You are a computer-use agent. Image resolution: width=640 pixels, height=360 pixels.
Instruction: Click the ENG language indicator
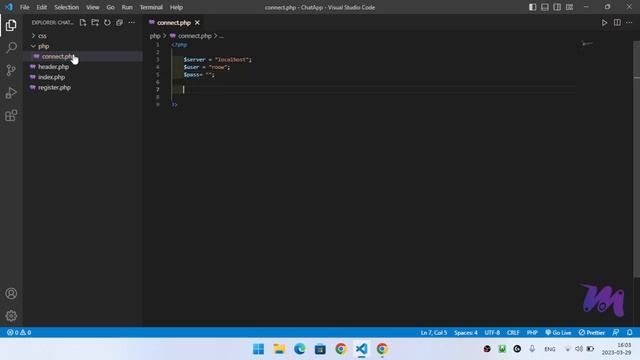coord(550,349)
